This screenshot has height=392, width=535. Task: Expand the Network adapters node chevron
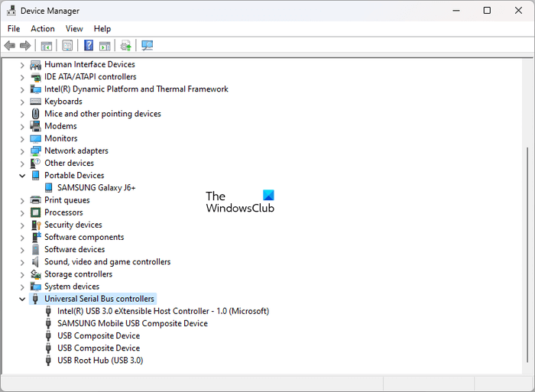coord(22,151)
